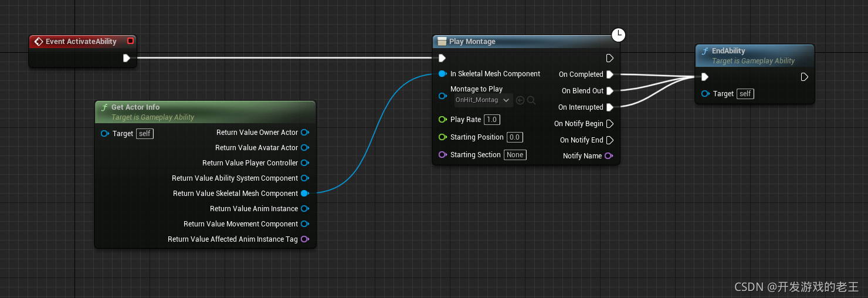
Task: Click the In Skeletal Mesh Component input pin
Action: (x=443, y=74)
